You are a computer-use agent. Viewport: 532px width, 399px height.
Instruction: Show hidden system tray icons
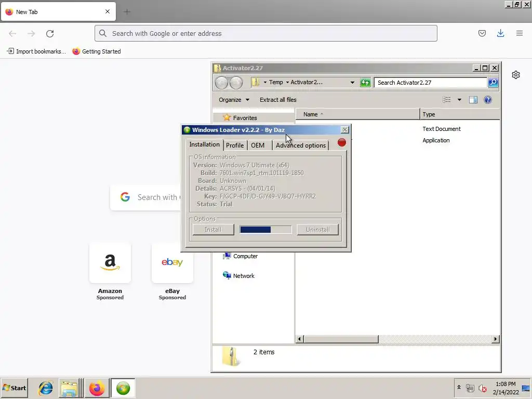pos(459,388)
